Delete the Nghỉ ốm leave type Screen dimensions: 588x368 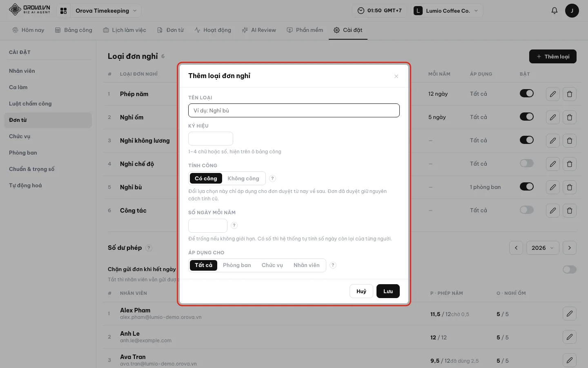coord(569,117)
